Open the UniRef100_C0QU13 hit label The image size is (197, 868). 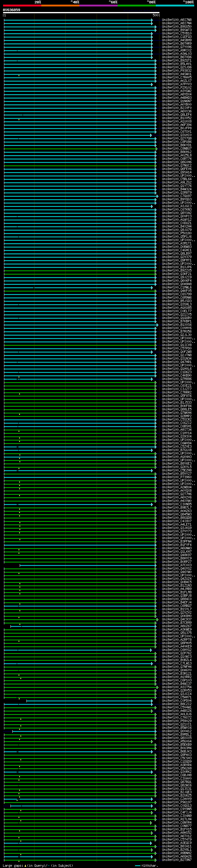176,806
